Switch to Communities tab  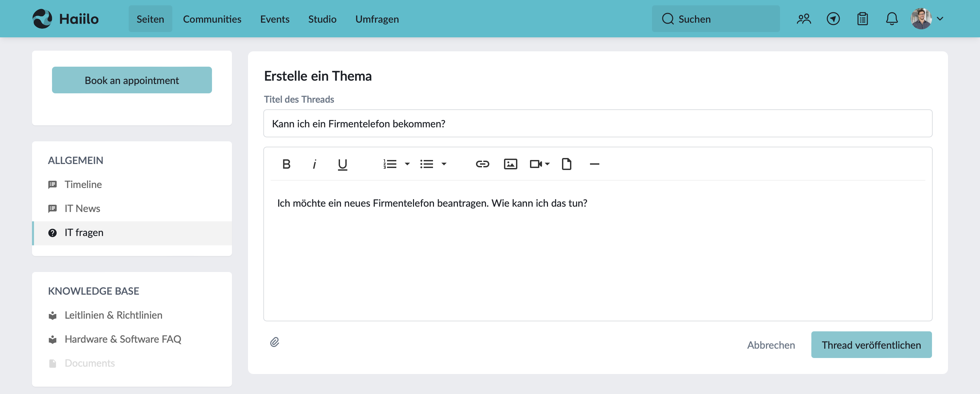[x=212, y=19]
